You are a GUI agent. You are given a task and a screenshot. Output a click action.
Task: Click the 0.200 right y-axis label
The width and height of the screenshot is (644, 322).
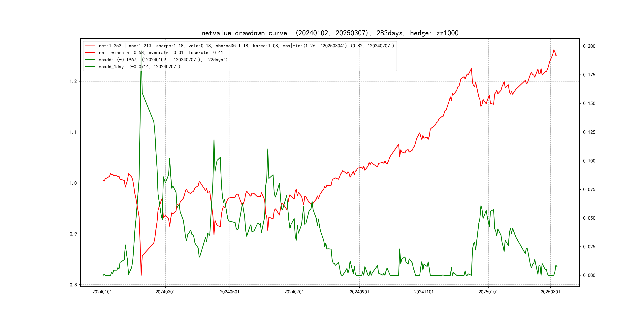[589, 46]
